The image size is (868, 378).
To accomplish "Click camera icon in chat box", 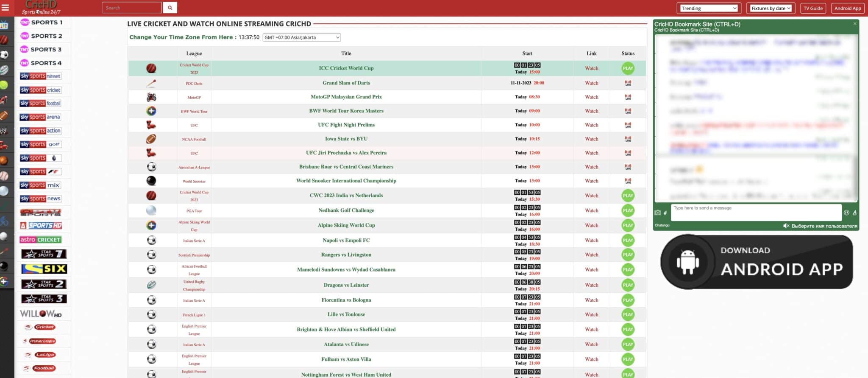I will coord(657,213).
